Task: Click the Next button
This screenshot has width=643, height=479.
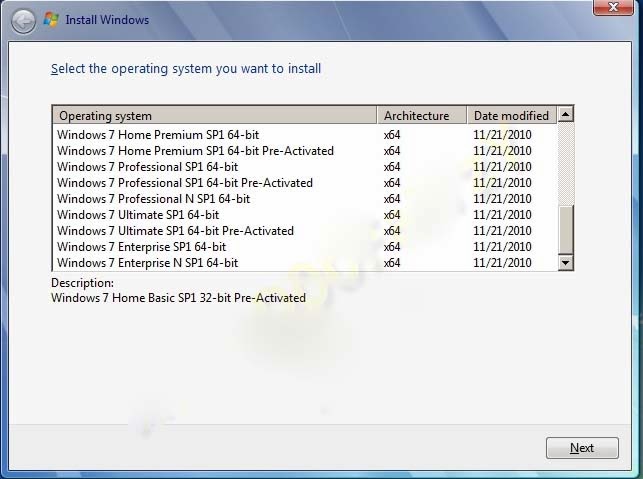Action: tap(582, 448)
